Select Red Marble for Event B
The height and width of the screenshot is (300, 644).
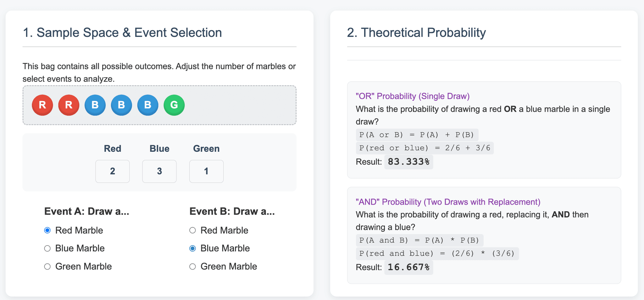tap(193, 230)
